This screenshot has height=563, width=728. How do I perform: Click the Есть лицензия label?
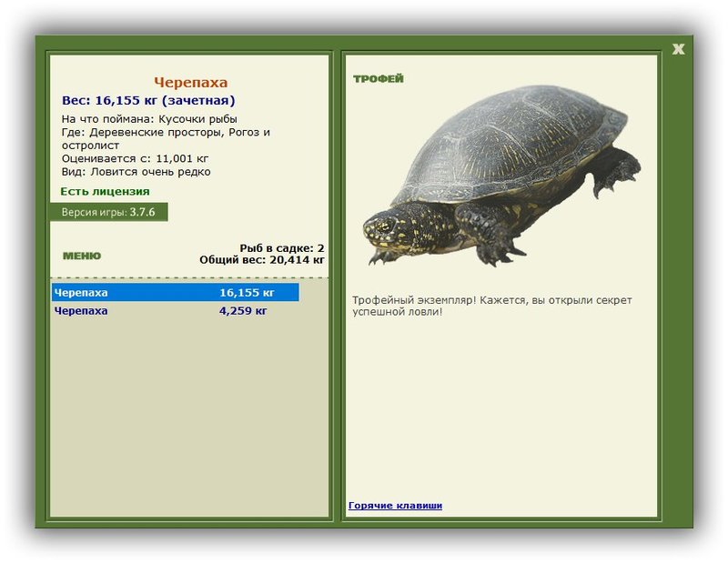(105, 192)
